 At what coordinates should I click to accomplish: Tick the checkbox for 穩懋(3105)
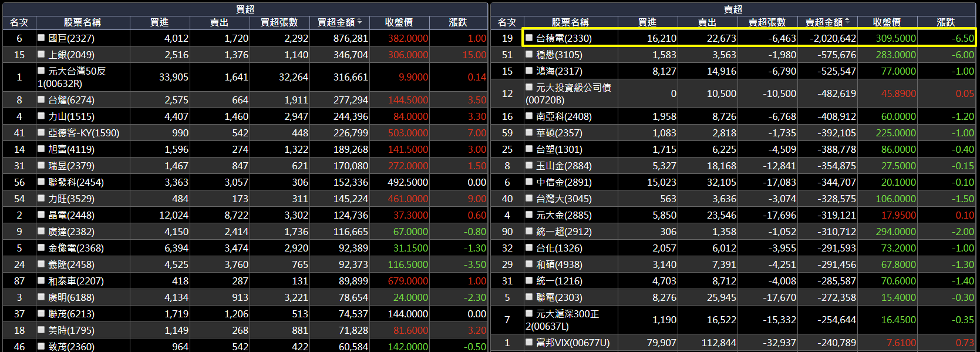(x=529, y=54)
